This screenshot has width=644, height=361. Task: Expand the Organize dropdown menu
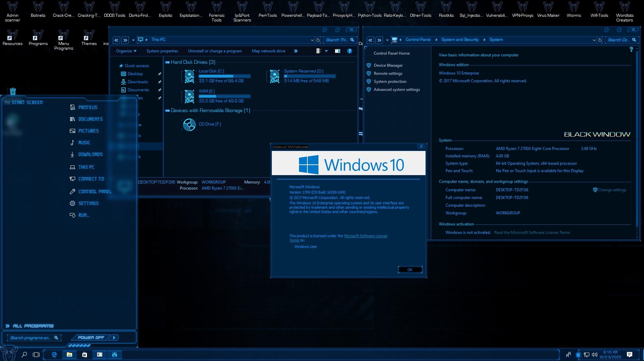tap(126, 51)
